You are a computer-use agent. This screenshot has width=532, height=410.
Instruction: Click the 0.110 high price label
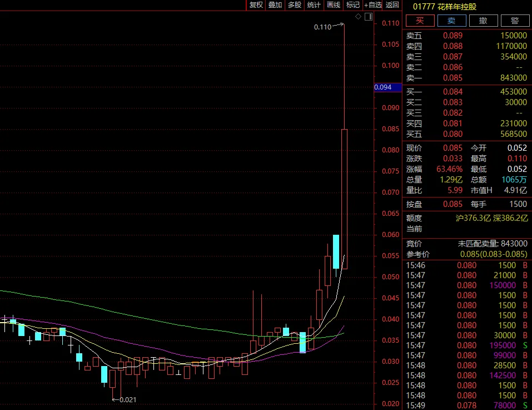(322, 27)
